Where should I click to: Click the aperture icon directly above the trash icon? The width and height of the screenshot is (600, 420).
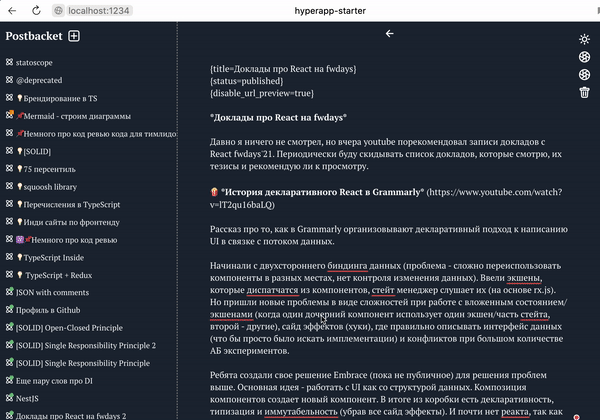[584, 75]
